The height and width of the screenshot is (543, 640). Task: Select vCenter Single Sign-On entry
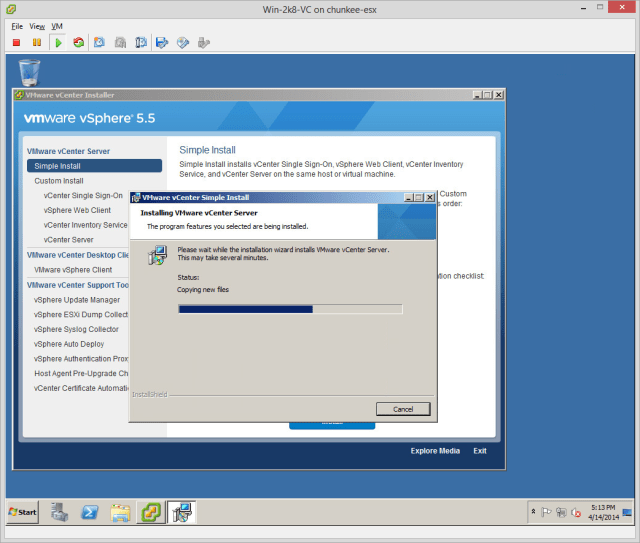point(83,196)
